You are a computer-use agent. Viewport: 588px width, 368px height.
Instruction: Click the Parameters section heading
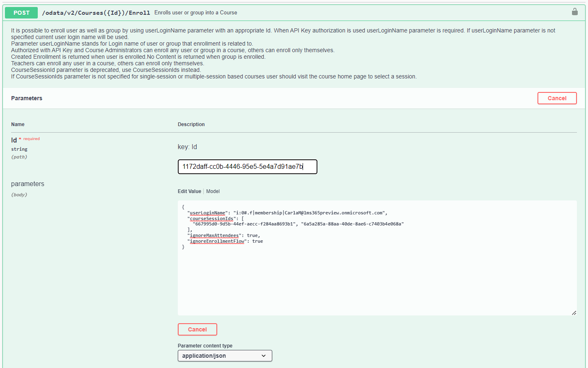point(27,98)
